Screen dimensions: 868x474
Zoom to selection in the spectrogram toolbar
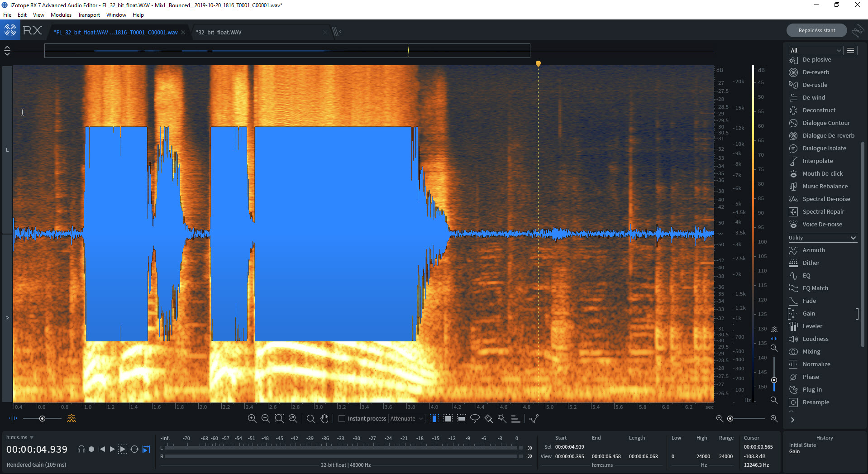[x=279, y=418]
